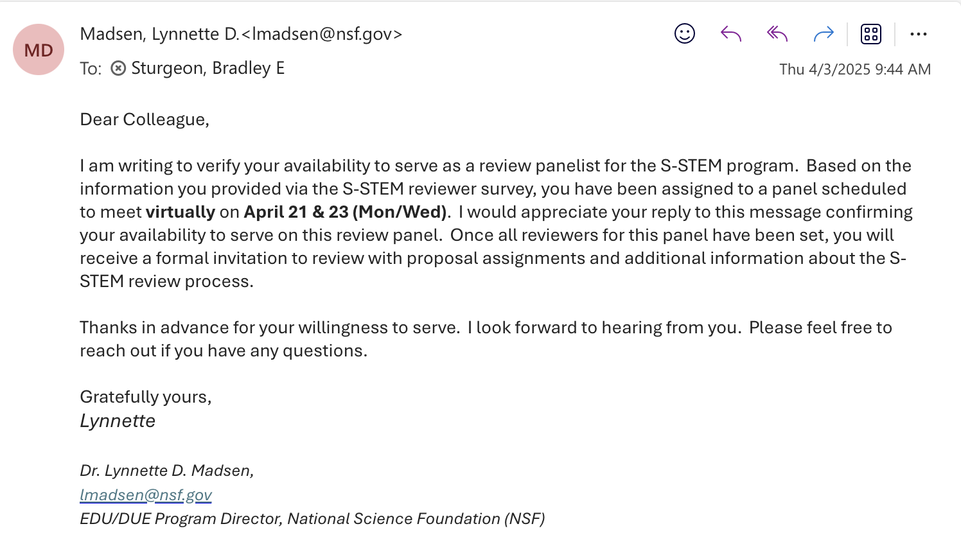Open recipient Sturgeon, Bradley E contact card

pos(207,68)
